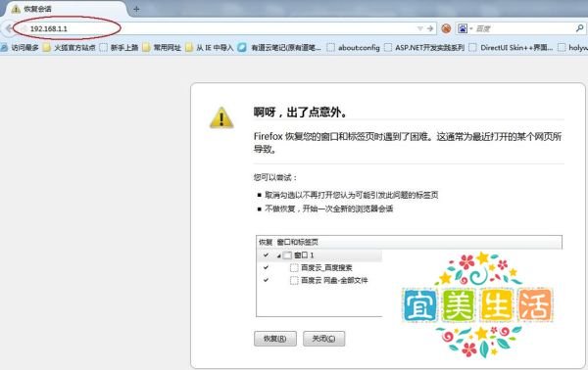Open a new tab with plus button
Viewport: 588px width, 370px height.
[x=136, y=9]
